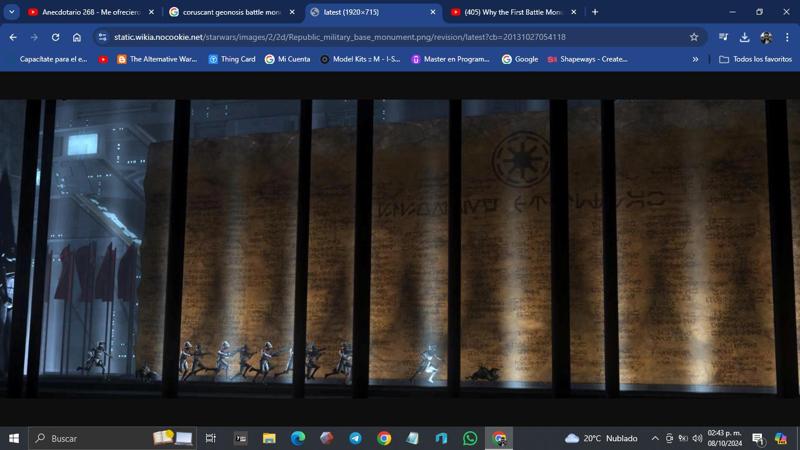Image resolution: width=800 pixels, height=450 pixels.
Task: Open the blue N app in taskbar
Action: [x=441, y=438]
